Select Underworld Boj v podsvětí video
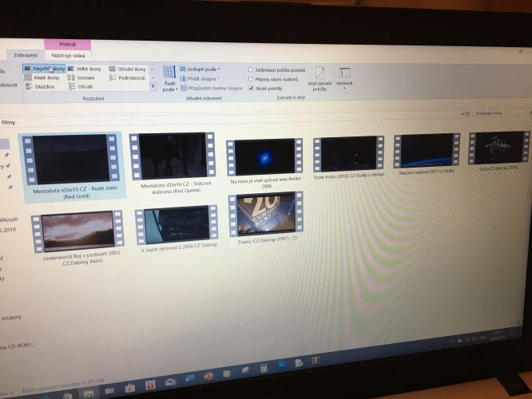532x399 pixels. tap(79, 238)
